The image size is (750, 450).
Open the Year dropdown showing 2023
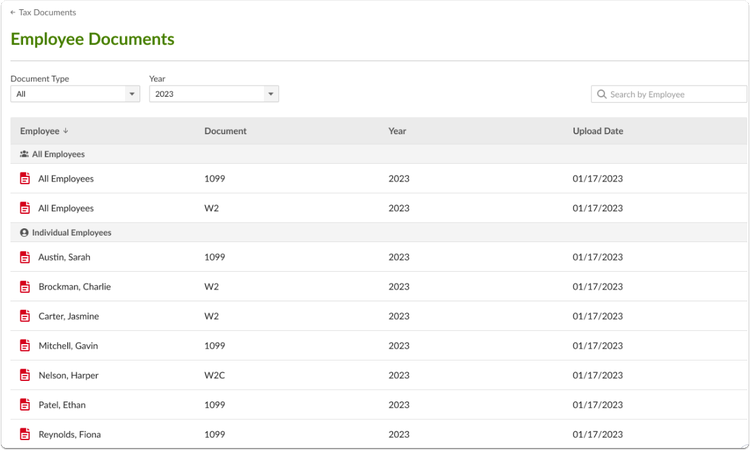[214, 94]
